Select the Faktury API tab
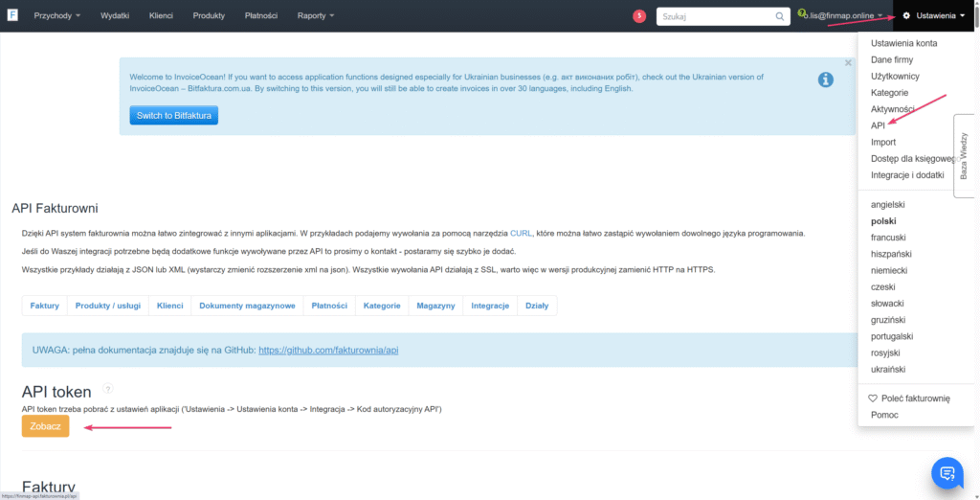 click(x=44, y=306)
